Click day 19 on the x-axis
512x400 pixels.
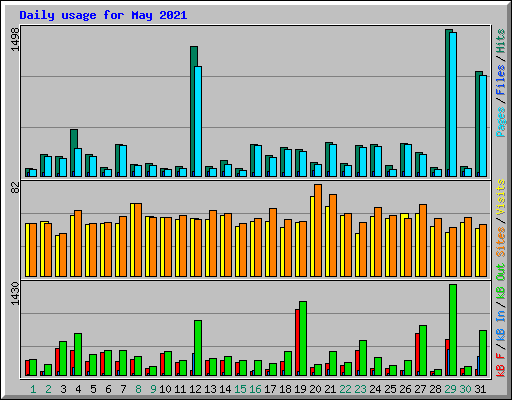[x=300, y=389]
